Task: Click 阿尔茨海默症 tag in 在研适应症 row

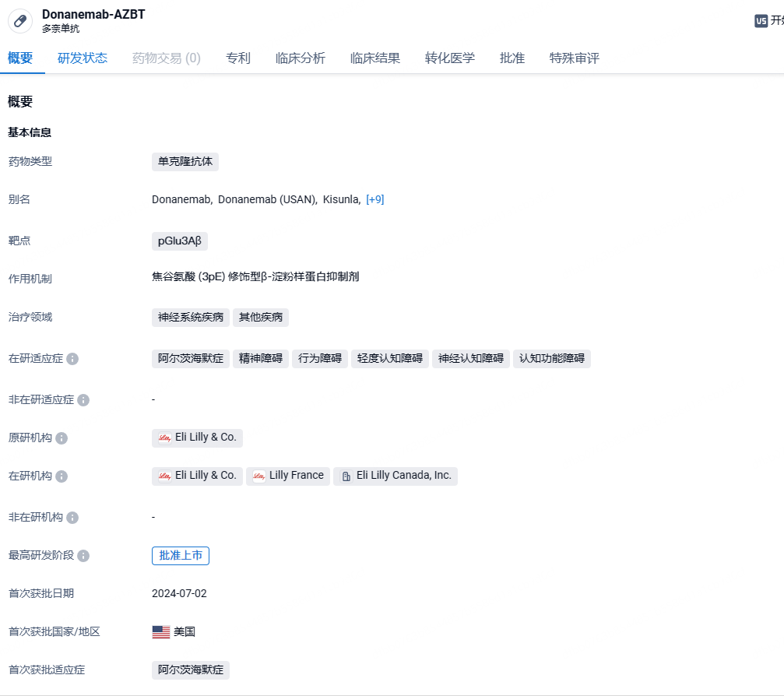Action: (191, 358)
